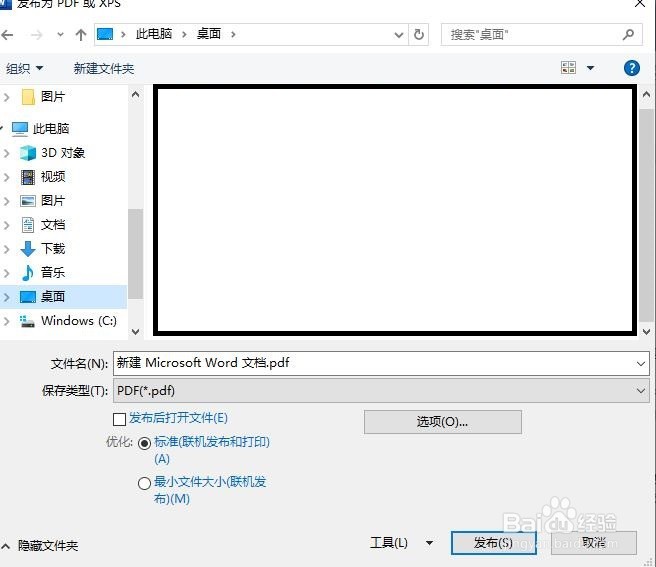Open the address bar history dropdown
The height and width of the screenshot is (567, 656).
click(399, 35)
